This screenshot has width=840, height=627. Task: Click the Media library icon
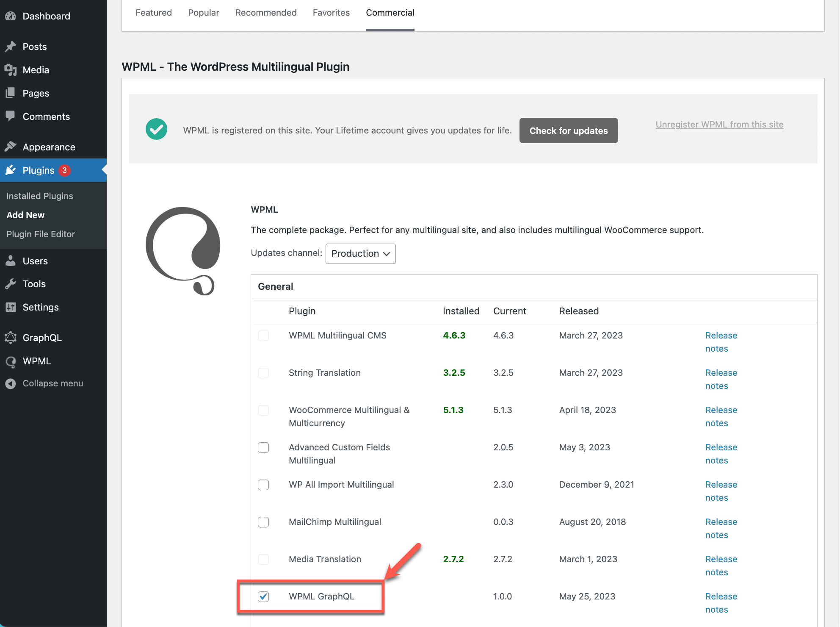point(11,70)
